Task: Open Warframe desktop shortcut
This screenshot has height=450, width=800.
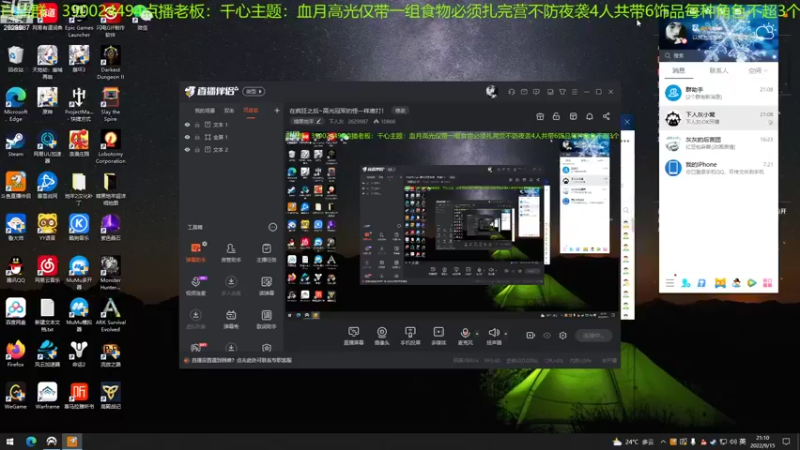Action: pyautogui.click(x=47, y=396)
